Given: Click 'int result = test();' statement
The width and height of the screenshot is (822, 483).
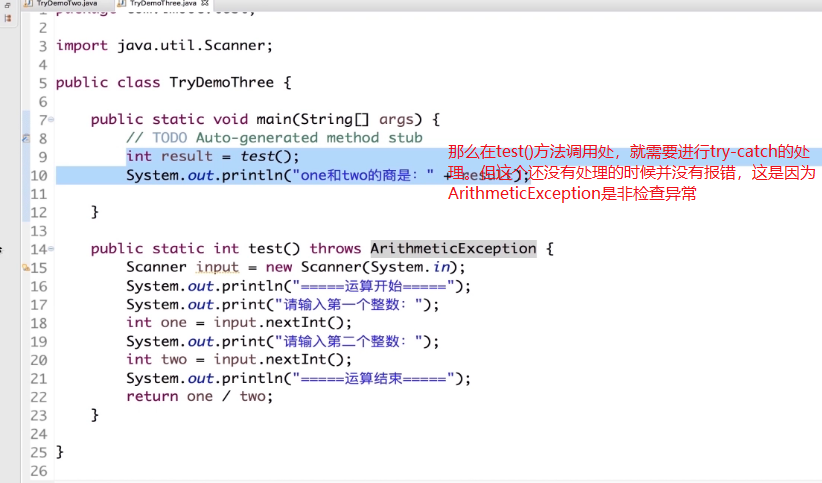Looking at the screenshot, I should [213, 156].
